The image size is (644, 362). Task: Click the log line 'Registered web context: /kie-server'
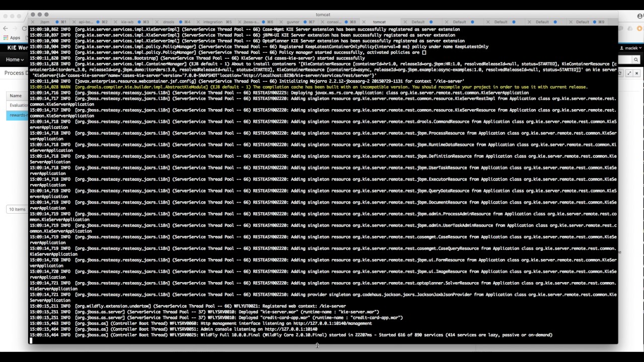point(188,306)
